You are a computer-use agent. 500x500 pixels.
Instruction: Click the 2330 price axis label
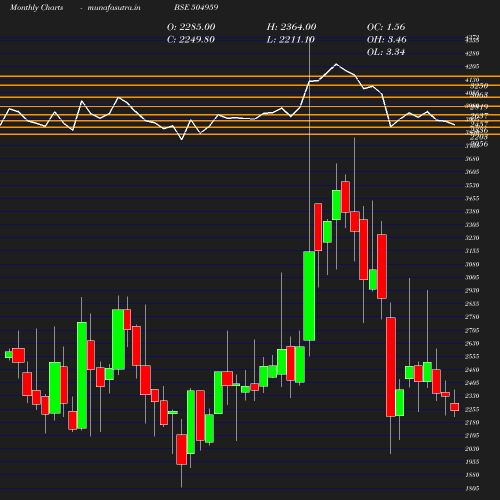tap(472, 396)
